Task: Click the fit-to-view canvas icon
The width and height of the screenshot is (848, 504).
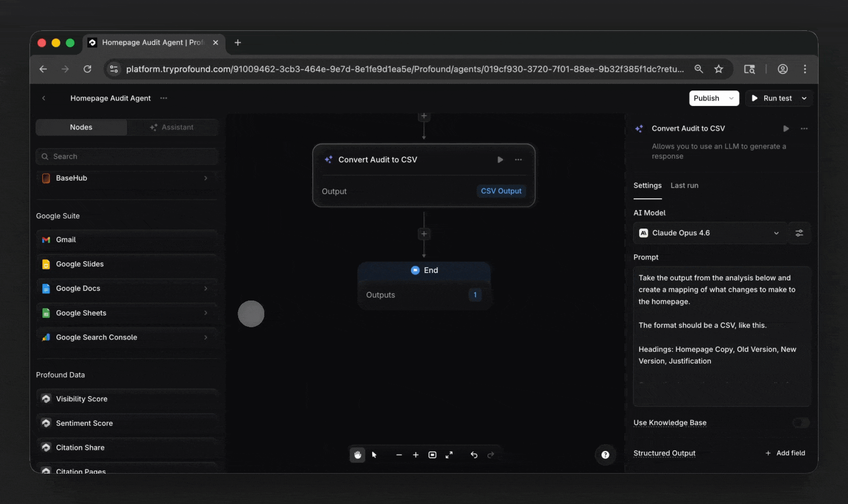Action: [432, 455]
